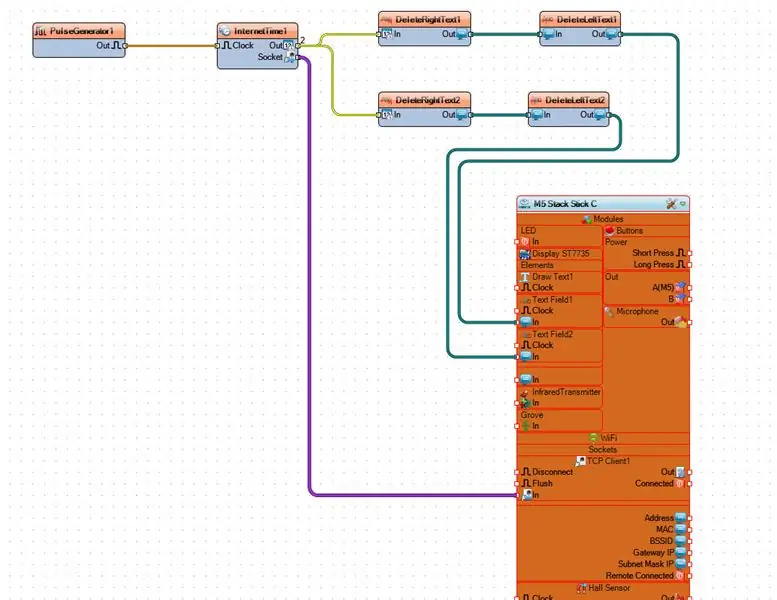
Task: Select the TCP Client1 socket label
Action: 608,461
